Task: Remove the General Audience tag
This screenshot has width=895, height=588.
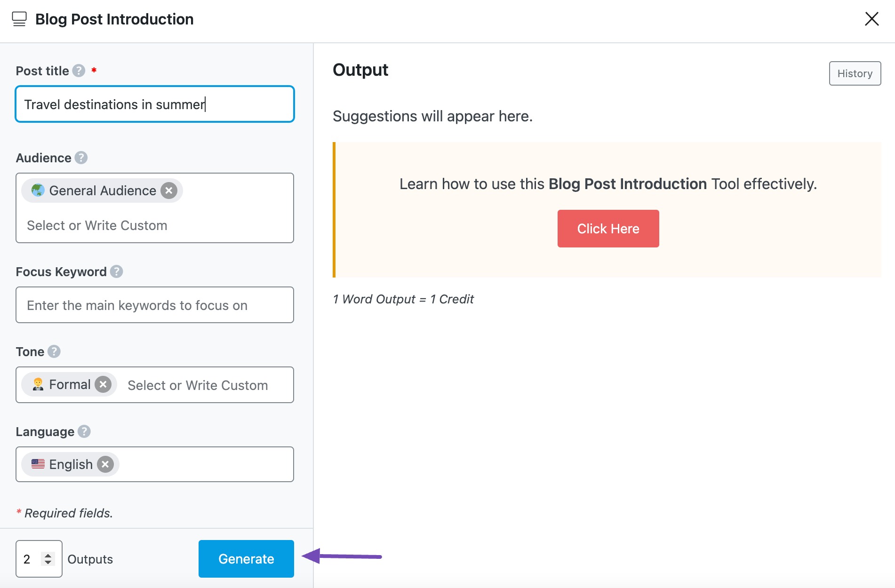Action: [169, 191]
